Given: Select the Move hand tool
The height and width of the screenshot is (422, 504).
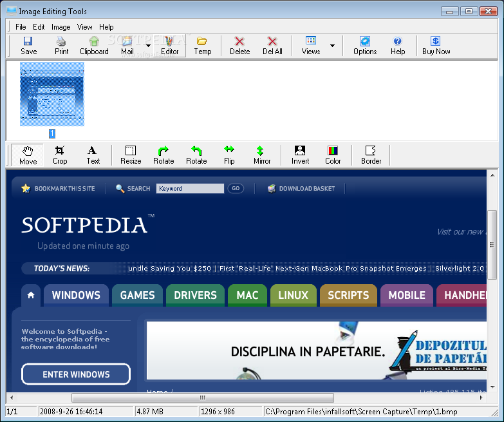Looking at the screenshot, I should pyautogui.click(x=28, y=155).
